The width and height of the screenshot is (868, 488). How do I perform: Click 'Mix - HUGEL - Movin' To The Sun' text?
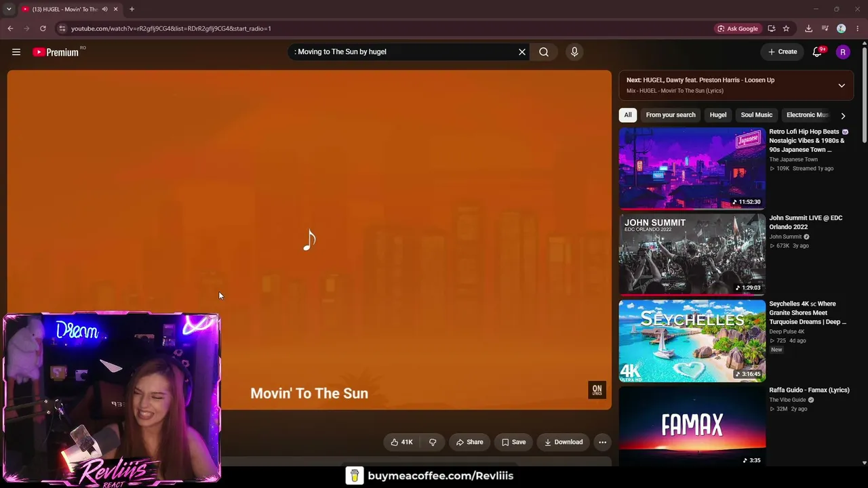pyautogui.click(x=675, y=91)
